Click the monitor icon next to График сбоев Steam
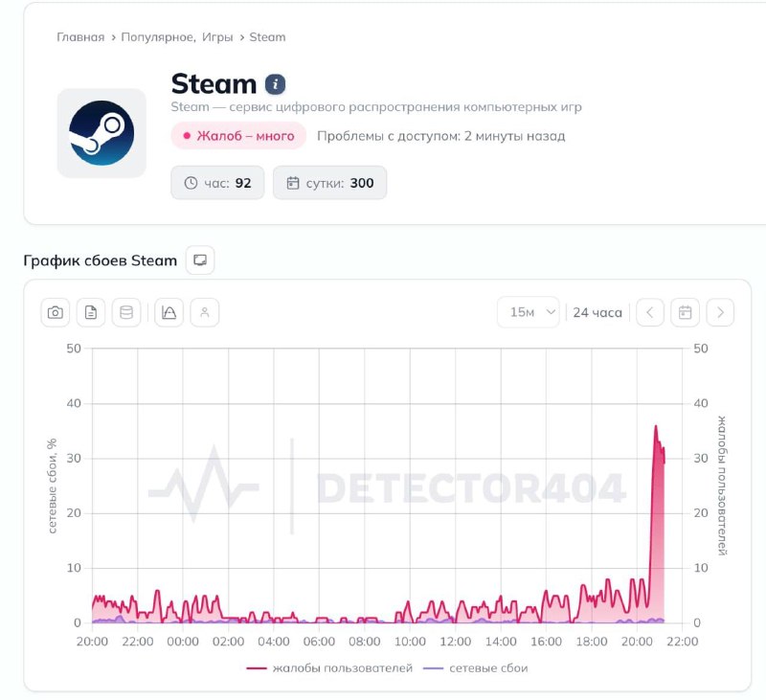 [x=200, y=260]
